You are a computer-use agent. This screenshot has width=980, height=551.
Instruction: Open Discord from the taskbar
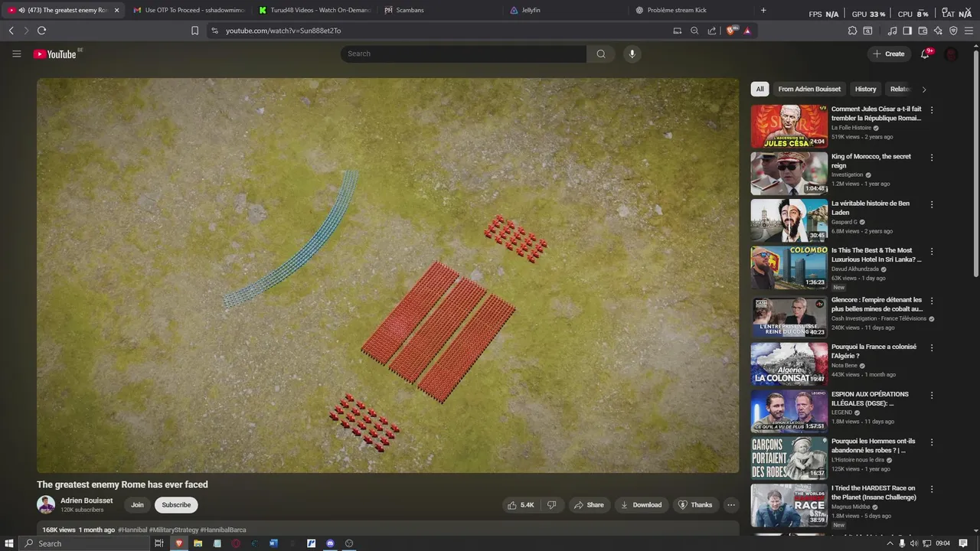(331, 543)
